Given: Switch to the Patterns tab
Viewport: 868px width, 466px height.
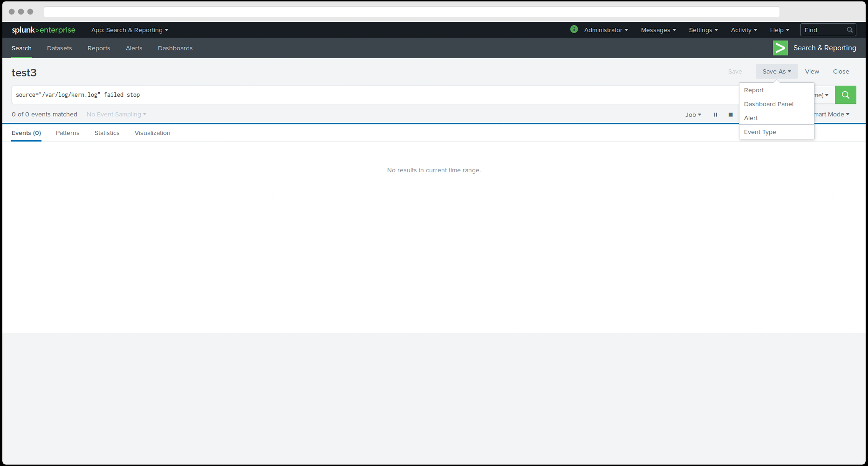Looking at the screenshot, I should 67,133.
